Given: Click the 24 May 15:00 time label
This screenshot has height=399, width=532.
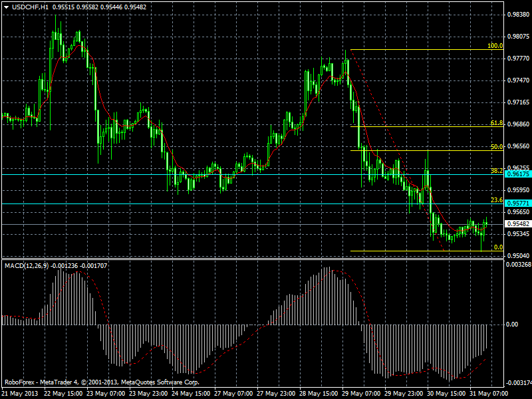Looking at the screenshot, I should 191,394.
